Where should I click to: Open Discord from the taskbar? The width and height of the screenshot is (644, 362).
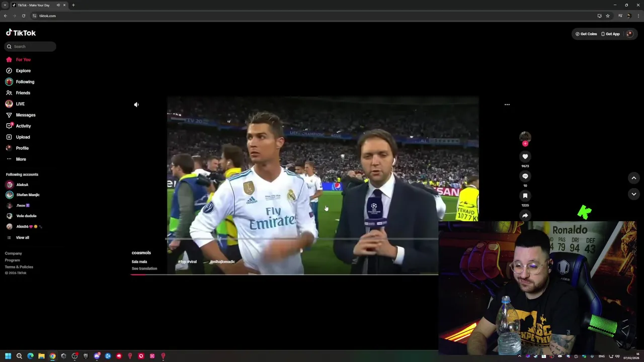pyautogui.click(x=97, y=356)
